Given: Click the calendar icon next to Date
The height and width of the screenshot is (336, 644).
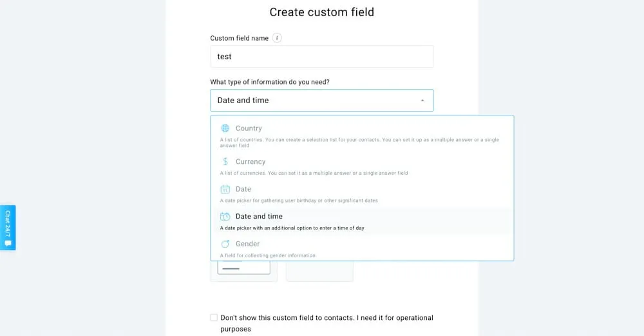Looking at the screenshot, I should coord(225,189).
